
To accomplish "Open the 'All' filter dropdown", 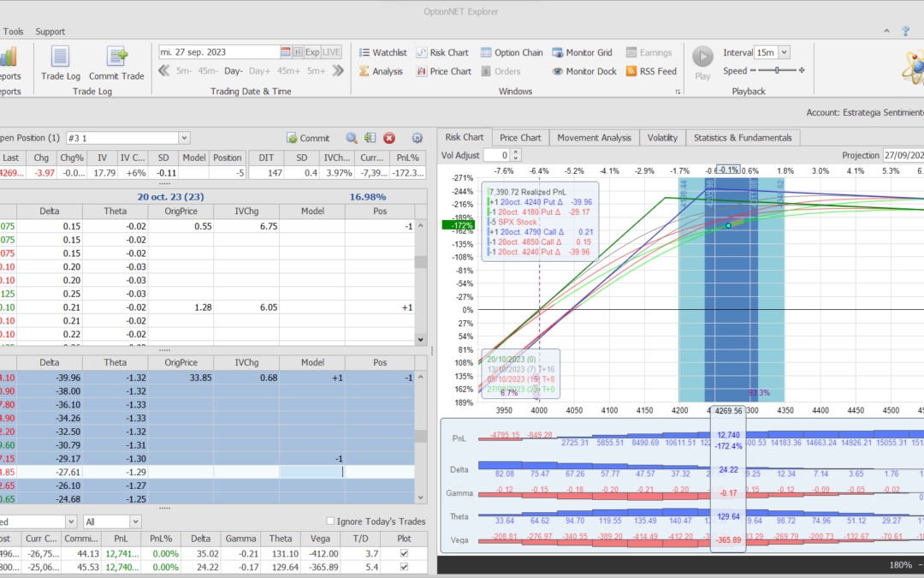I will pyautogui.click(x=137, y=521).
